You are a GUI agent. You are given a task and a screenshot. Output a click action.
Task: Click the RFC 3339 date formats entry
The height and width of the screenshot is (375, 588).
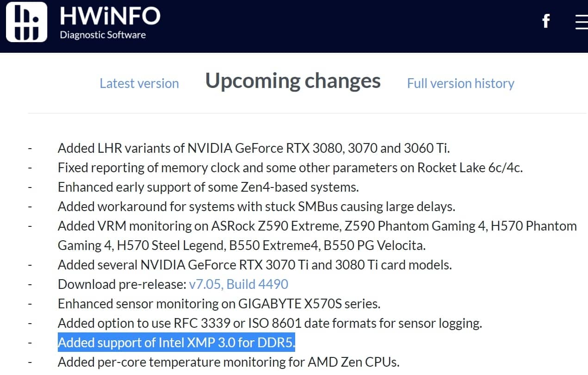tap(270, 323)
